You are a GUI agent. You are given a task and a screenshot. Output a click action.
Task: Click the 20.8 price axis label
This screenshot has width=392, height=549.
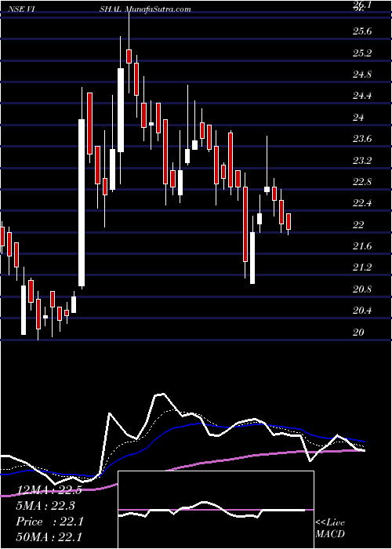[x=362, y=289]
